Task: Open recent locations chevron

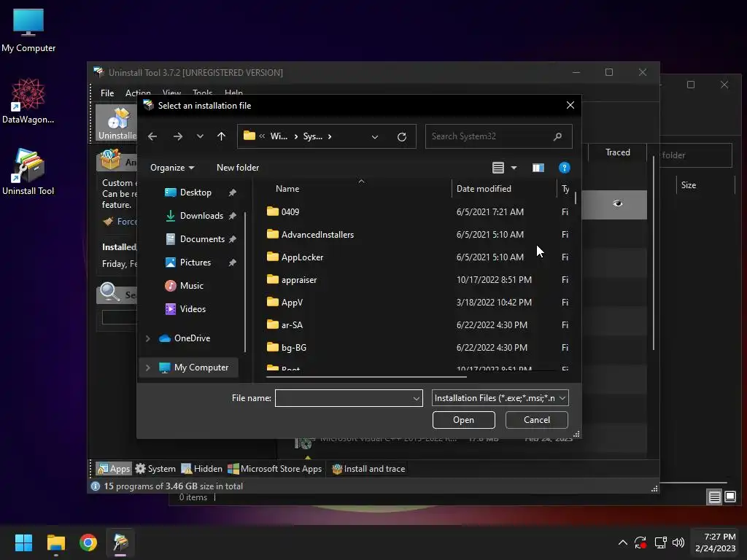Action: click(200, 136)
